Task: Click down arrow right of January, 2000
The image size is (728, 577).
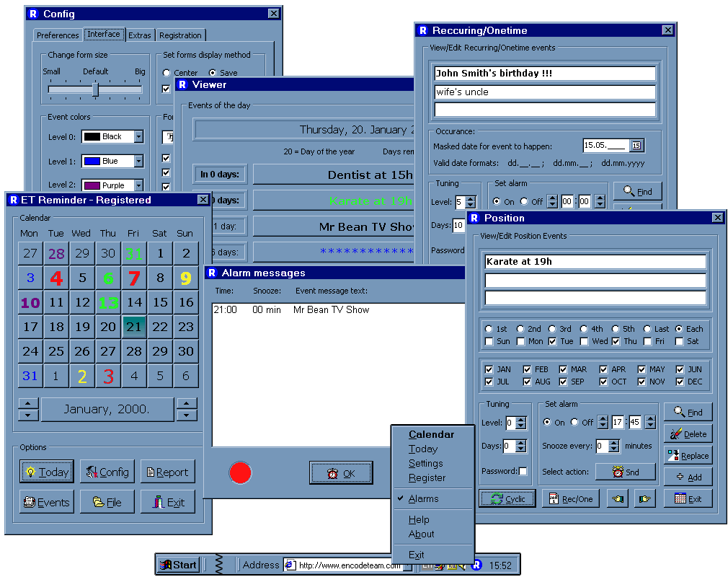Action: [187, 415]
